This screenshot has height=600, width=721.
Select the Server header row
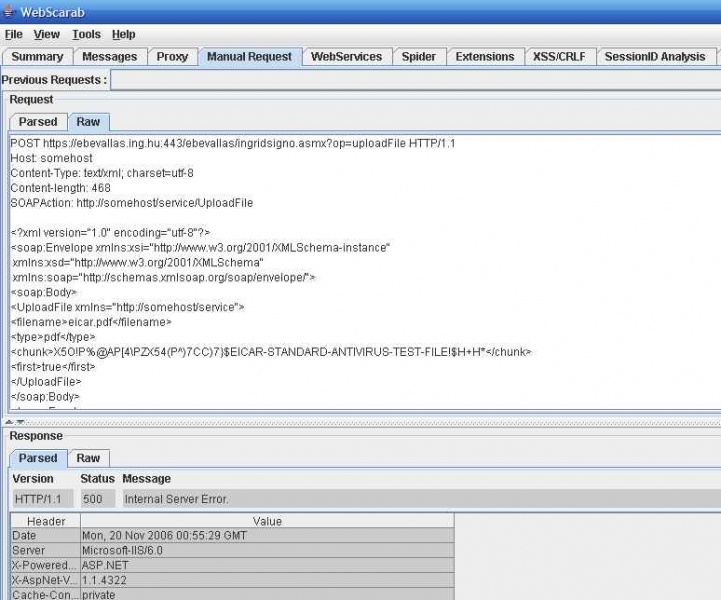point(230,550)
